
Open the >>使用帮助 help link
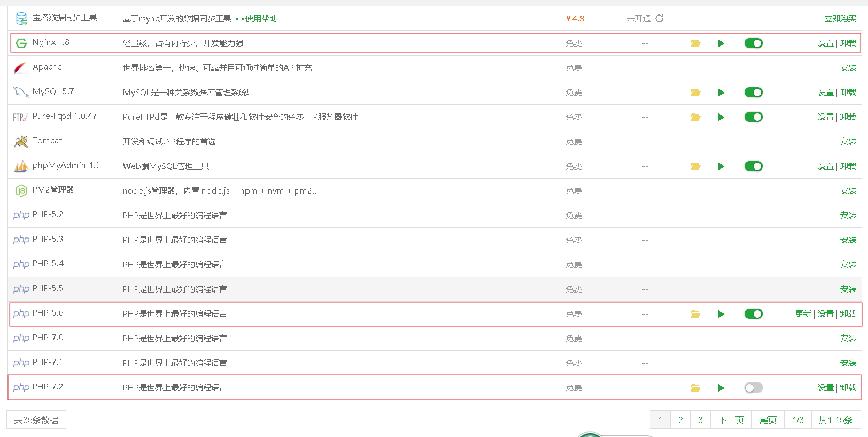pos(255,19)
